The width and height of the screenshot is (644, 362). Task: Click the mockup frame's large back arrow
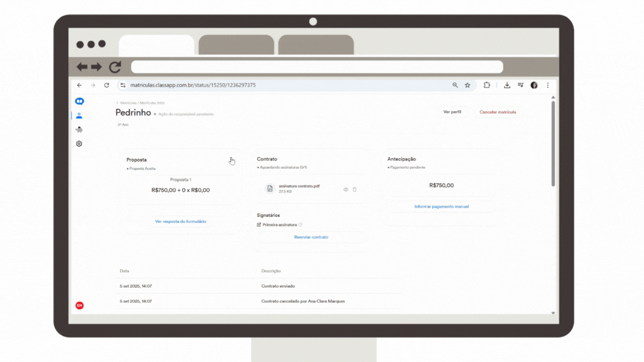[82, 66]
